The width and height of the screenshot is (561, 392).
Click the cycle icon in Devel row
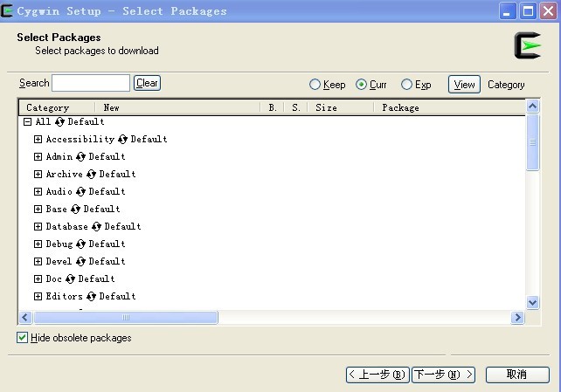(x=81, y=262)
